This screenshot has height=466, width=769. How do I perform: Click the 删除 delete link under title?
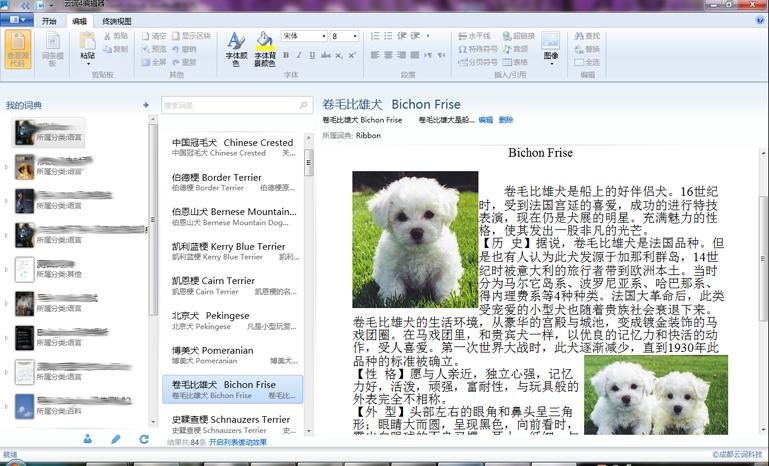(x=506, y=120)
